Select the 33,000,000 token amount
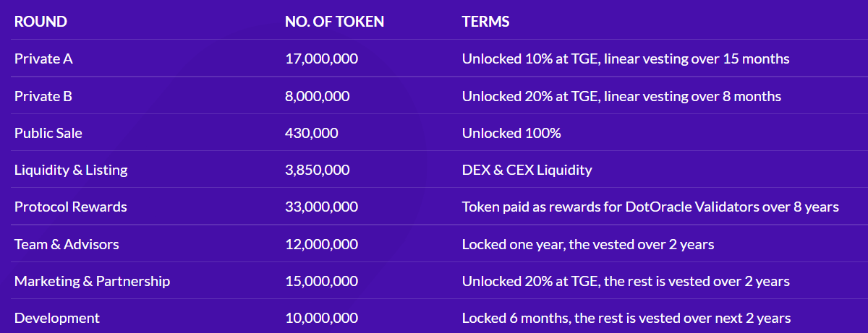This screenshot has width=868, height=333. pyautogui.click(x=321, y=207)
